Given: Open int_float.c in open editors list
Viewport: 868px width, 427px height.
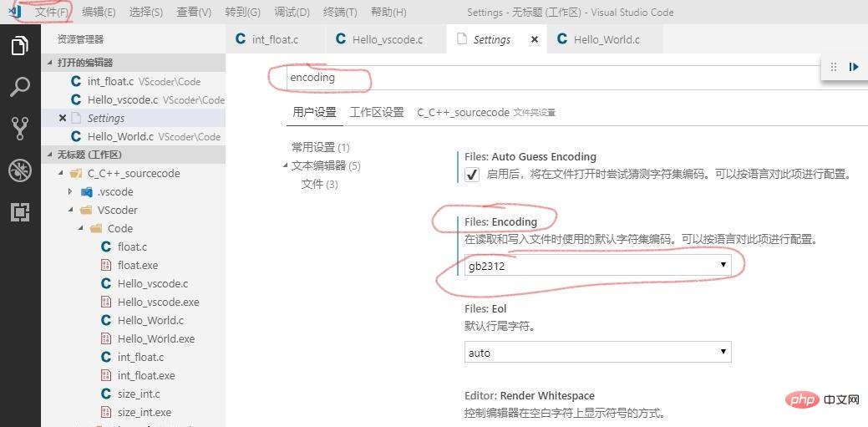Looking at the screenshot, I should (134, 81).
